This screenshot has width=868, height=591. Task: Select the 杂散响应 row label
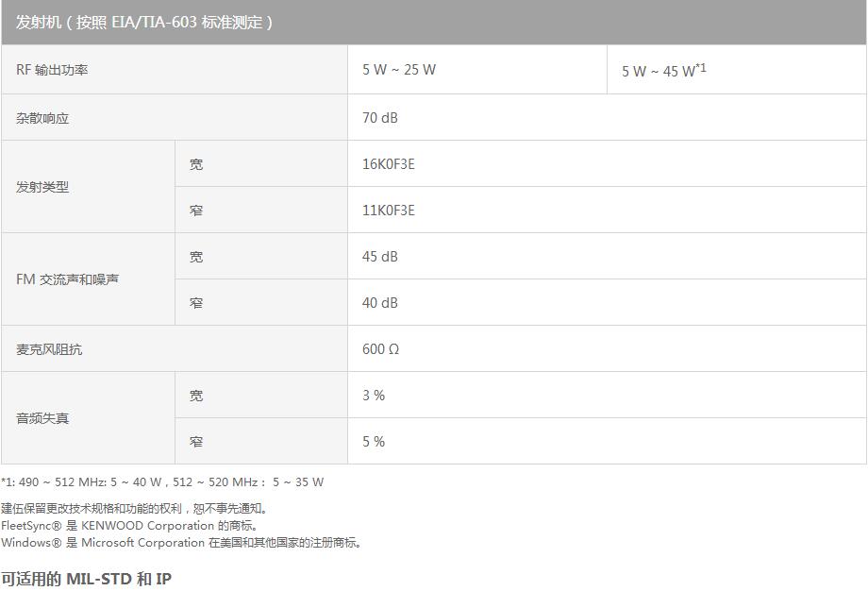[x=42, y=118]
